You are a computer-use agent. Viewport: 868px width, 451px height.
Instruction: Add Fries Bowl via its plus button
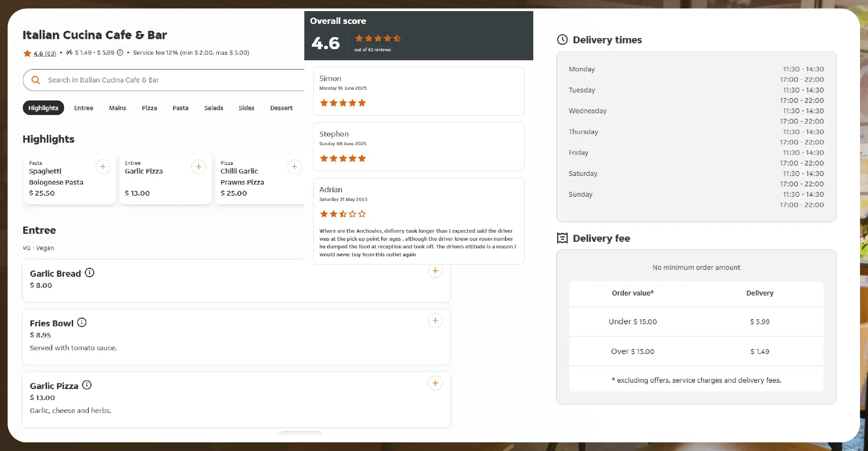click(435, 320)
